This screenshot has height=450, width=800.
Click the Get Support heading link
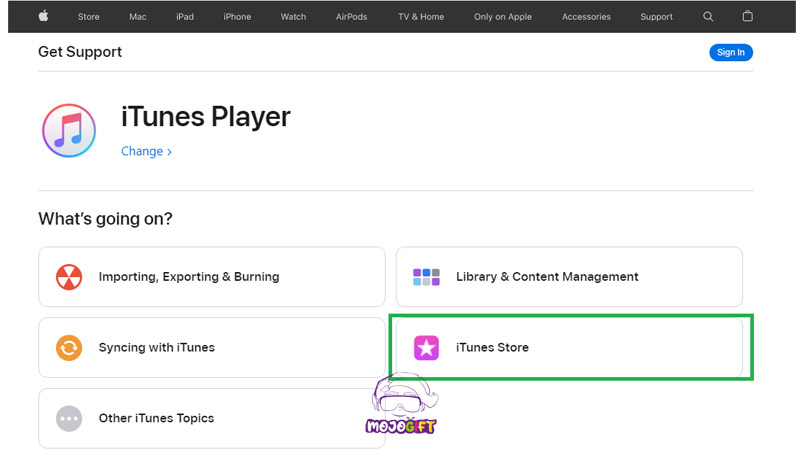pos(80,52)
